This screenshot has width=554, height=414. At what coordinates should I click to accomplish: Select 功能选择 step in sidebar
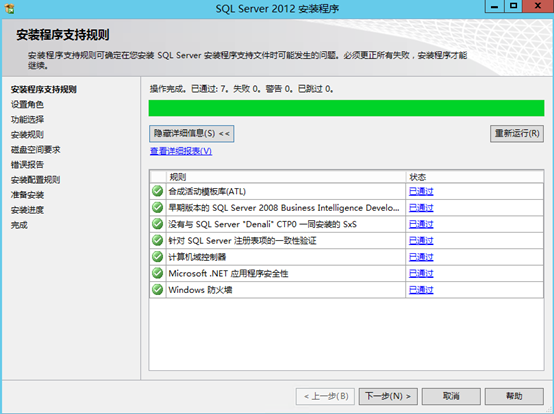27,119
